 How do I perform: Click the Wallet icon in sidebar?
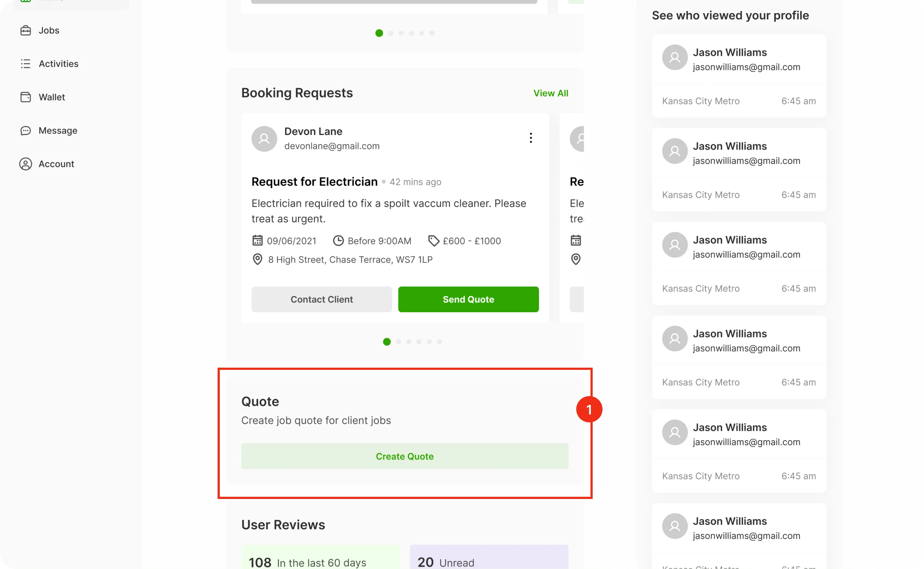click(26, 97)
